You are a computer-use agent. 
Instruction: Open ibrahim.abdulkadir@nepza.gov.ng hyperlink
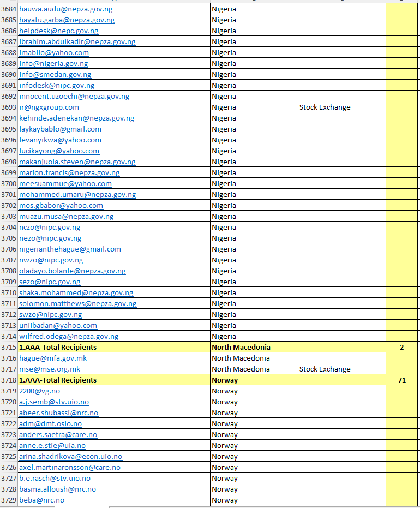coord(77,42)
